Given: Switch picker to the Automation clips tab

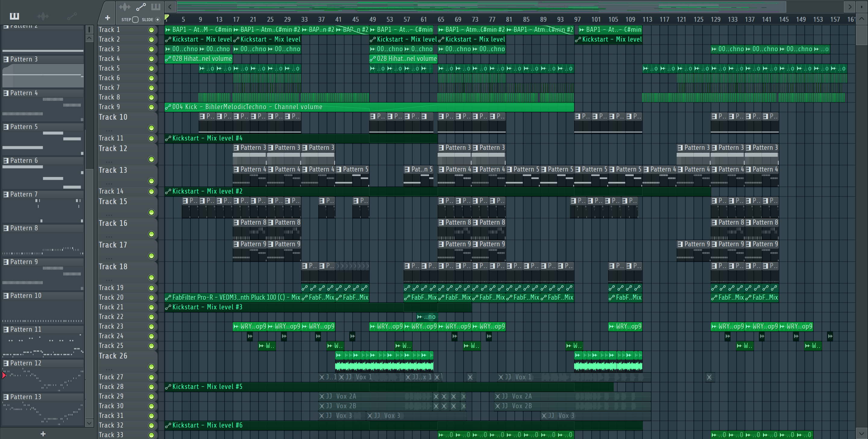Looking at the screenshot, I should point(72,16).
